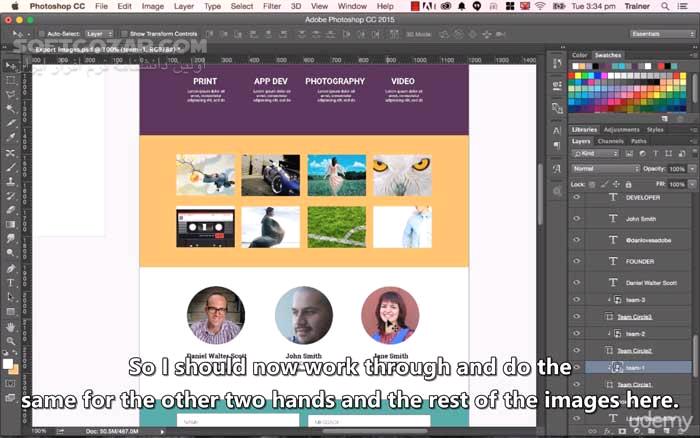The height and width of the screenshot is (438, 700).
Task: Switch to the Color tab
Action: [579, 55]
